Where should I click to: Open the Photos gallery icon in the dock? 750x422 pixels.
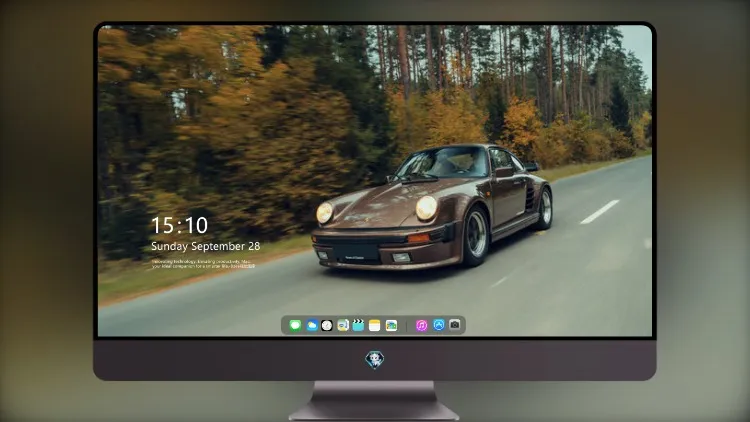[x=391, y=325]
